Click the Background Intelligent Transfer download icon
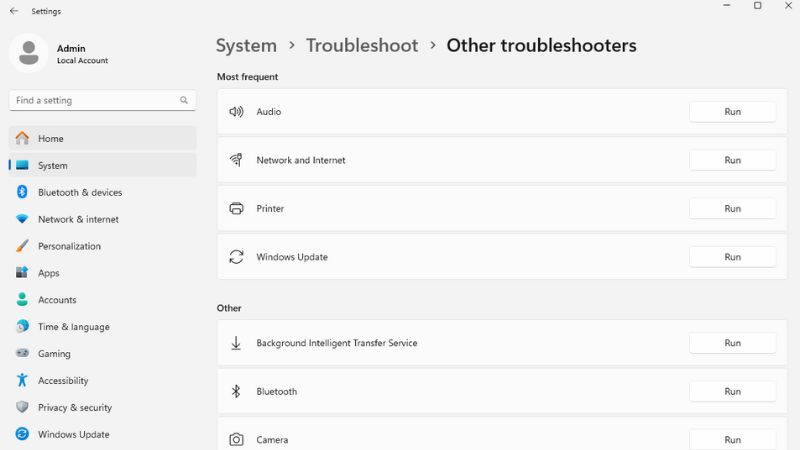 coord(236,343)
